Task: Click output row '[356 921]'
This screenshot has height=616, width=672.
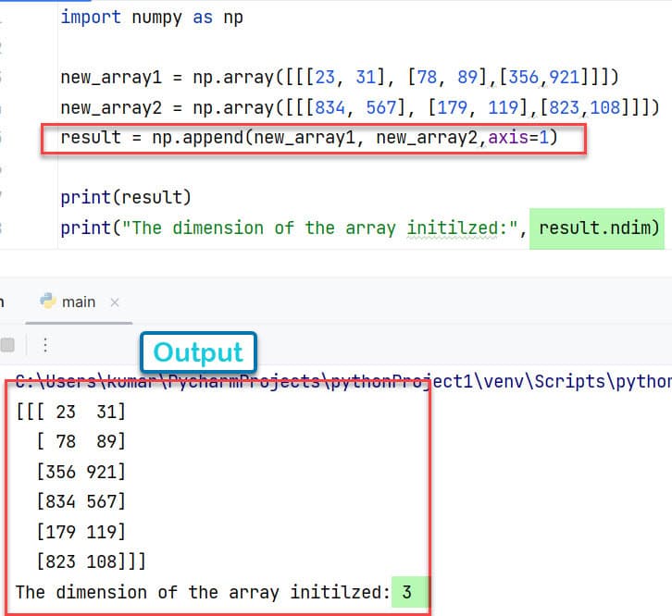Action: click(81, 472)
